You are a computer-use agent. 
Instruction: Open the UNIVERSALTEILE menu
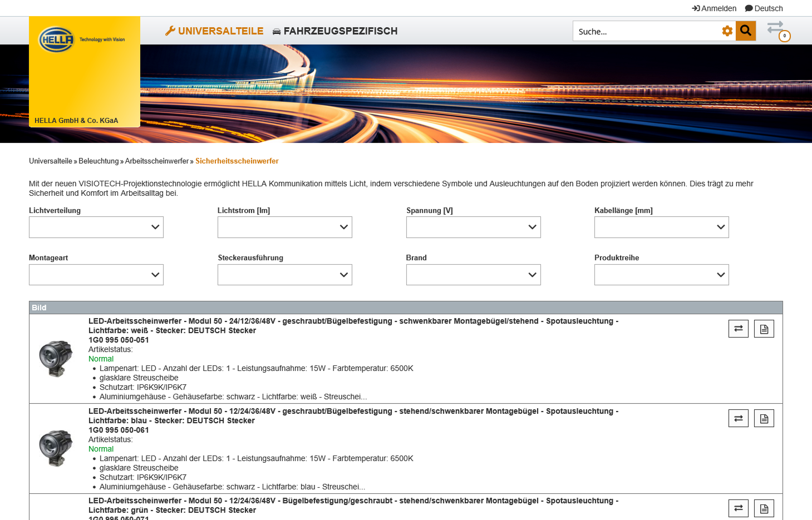(220, 31)
